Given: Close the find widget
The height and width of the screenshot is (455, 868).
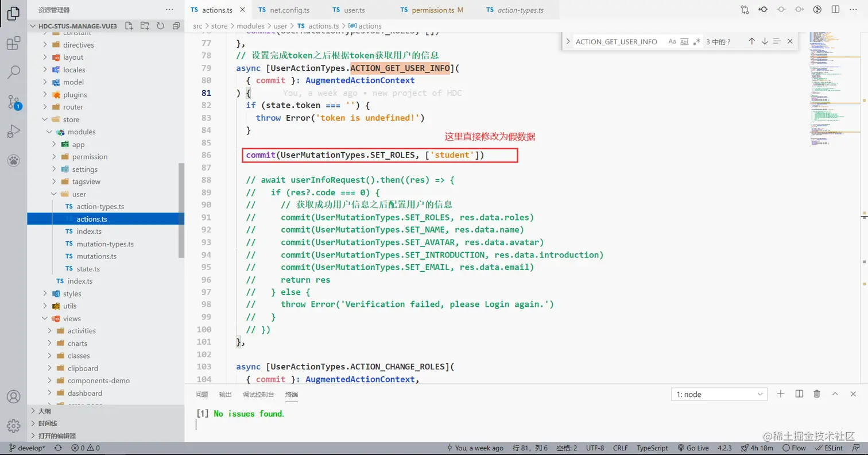Looking at the screenshot, I should point(790,41).
